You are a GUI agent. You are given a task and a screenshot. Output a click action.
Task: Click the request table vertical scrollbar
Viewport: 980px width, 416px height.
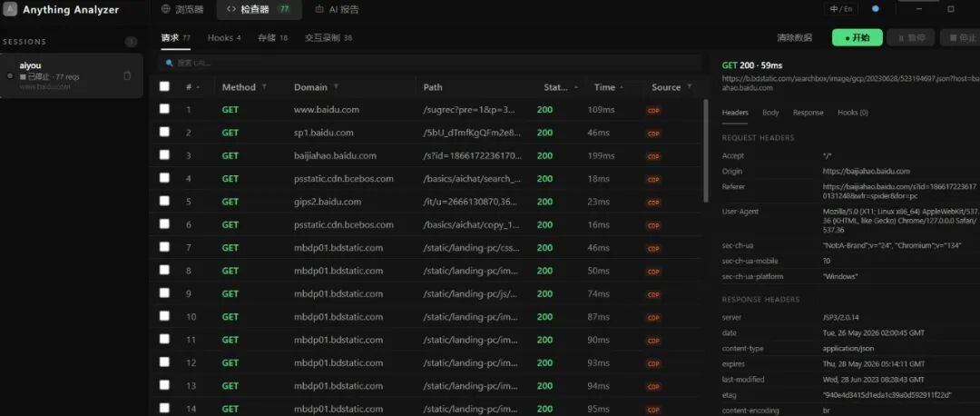point(706,150)
